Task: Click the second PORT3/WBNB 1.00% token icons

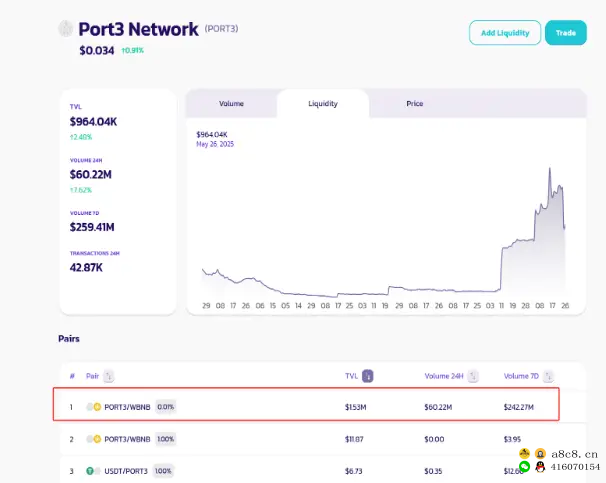Action: [x=94, y=439]
